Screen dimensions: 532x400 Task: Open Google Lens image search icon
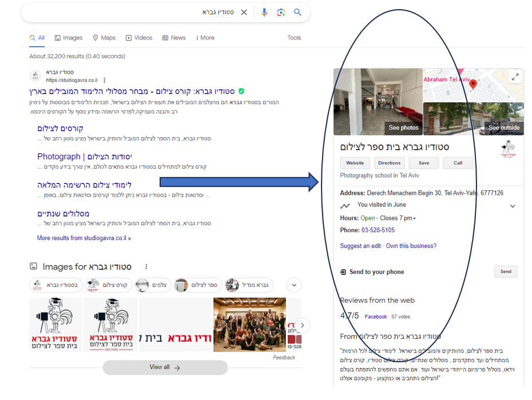pyautogui.click(x=281, y=13)
